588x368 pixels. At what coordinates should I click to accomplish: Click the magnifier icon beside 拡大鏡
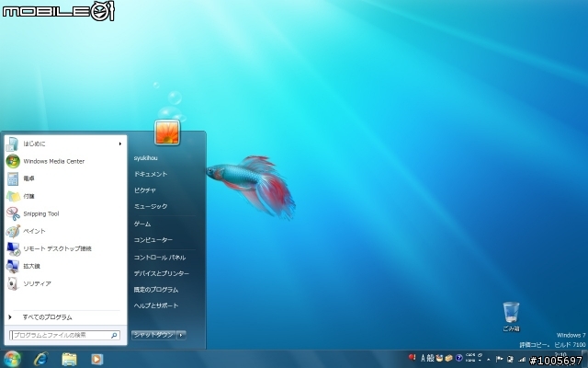13,266
